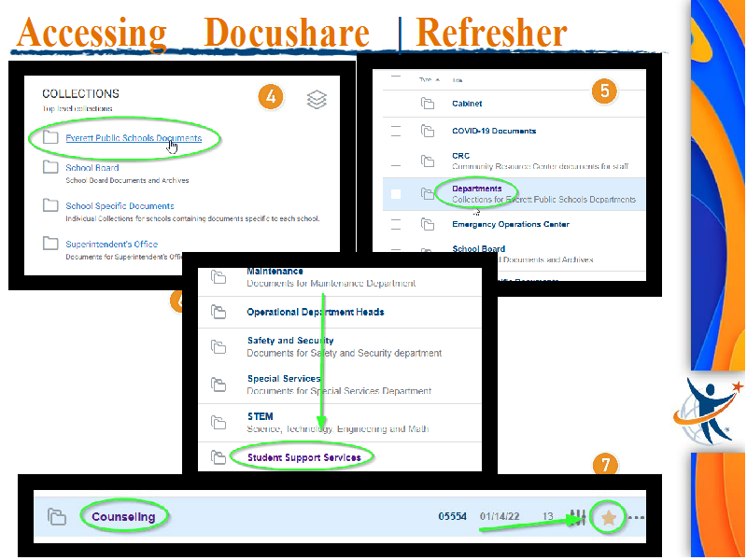747x560 pixels.
Task: Click the COVID-19 Documents folder icon
Action: (x=428, y=131)
